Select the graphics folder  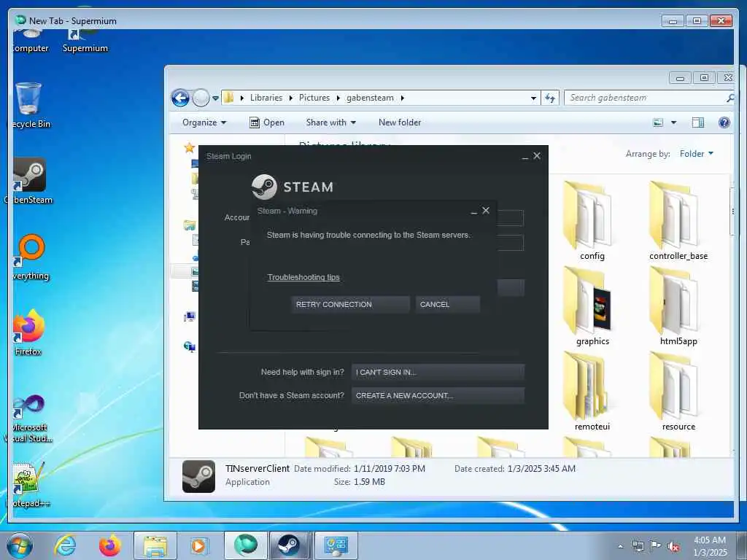coord(592,307)
